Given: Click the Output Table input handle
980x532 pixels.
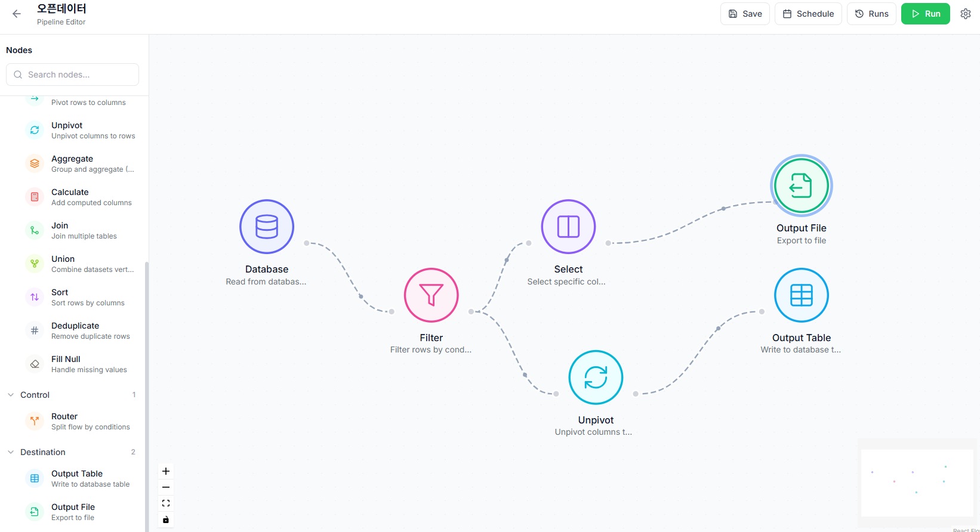Looking at the screenshot, I should (762, 311).
